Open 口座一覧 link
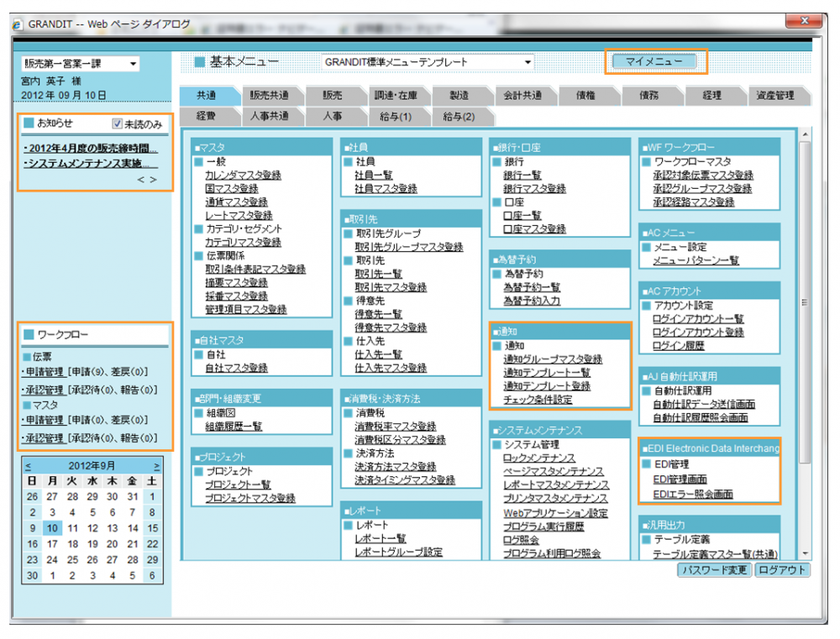Viewport: 840px width, 639px height. [522, 215]
